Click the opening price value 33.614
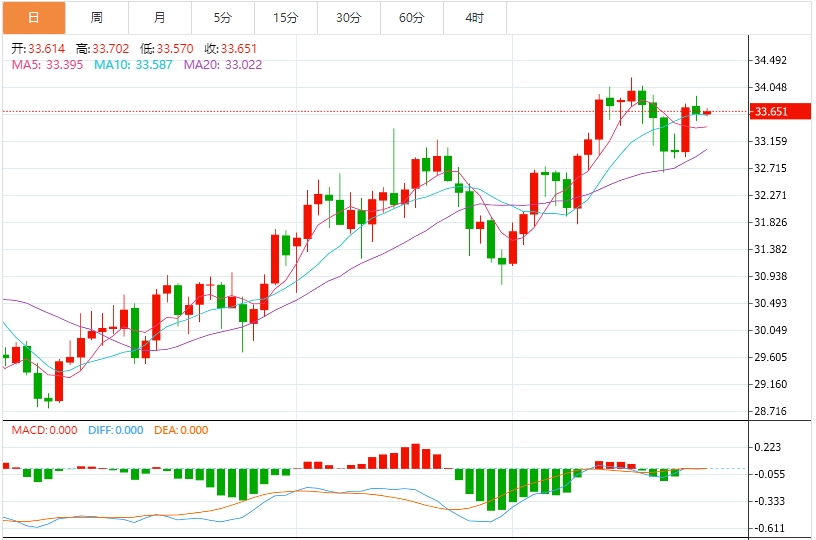816x540 pixels. tap(46, 49)
